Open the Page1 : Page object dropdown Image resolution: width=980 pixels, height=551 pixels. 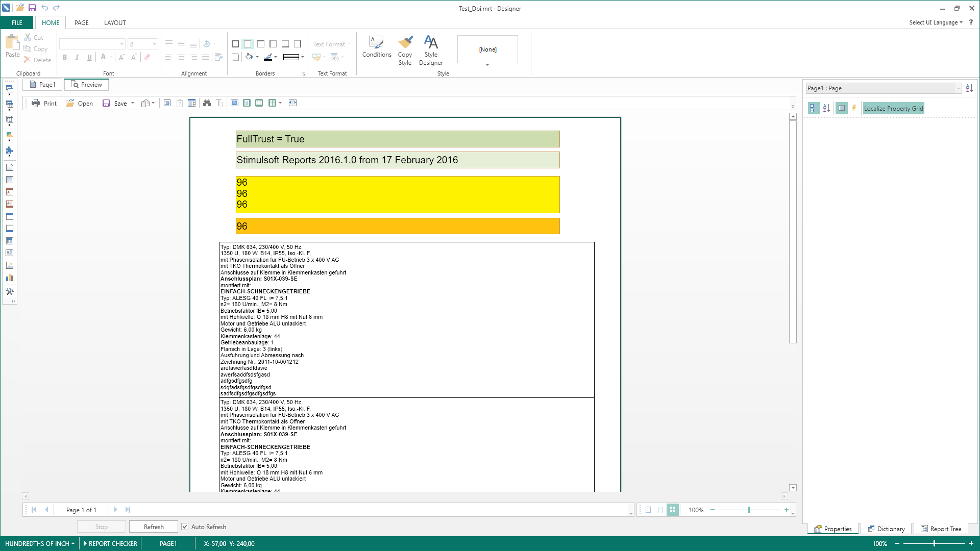click(958, 88)
